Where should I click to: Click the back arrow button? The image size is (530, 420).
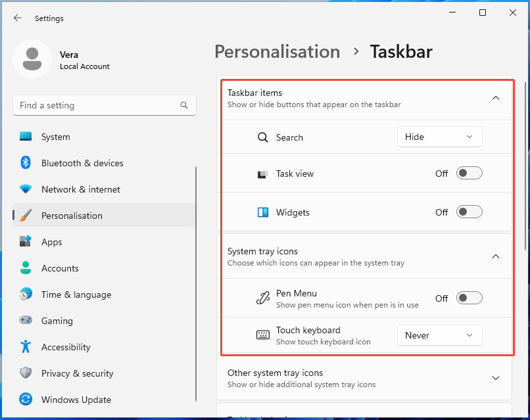pos(18,18)
